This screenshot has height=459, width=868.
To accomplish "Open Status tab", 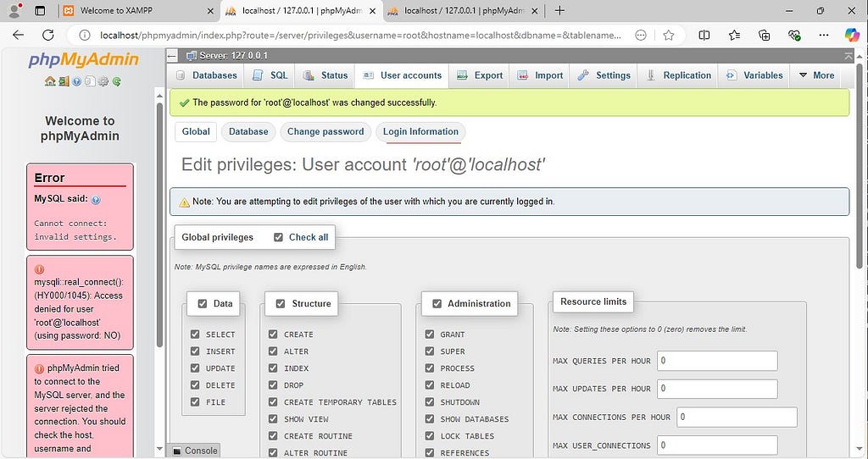I will (325, 75).
